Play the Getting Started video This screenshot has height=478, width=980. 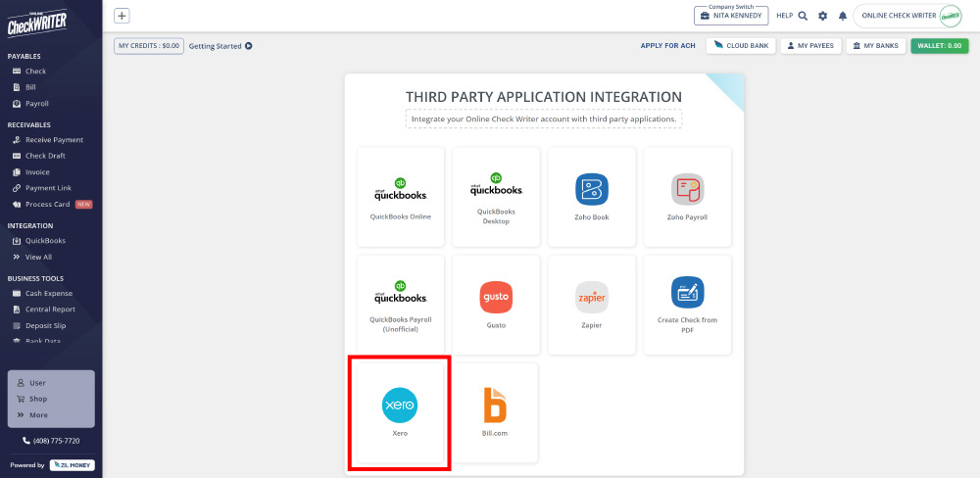click(249, 46)
